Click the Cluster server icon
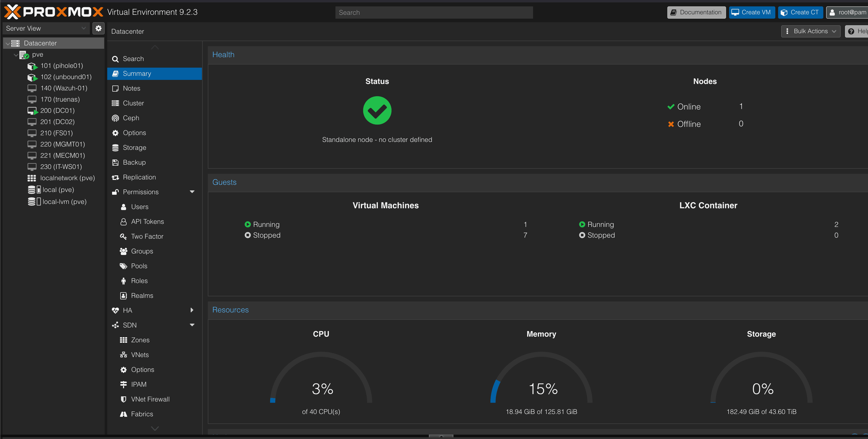This screenshot has width=868, height=439. point(115,103)
